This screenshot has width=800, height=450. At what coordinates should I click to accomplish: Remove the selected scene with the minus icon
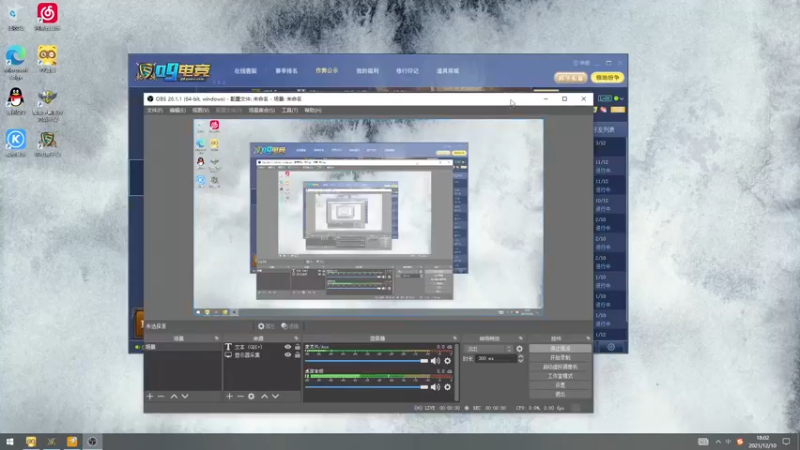(x=161, y=396)
